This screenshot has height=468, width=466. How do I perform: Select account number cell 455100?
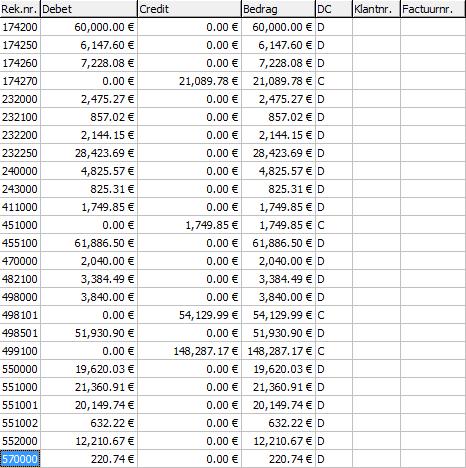point(20,243)
